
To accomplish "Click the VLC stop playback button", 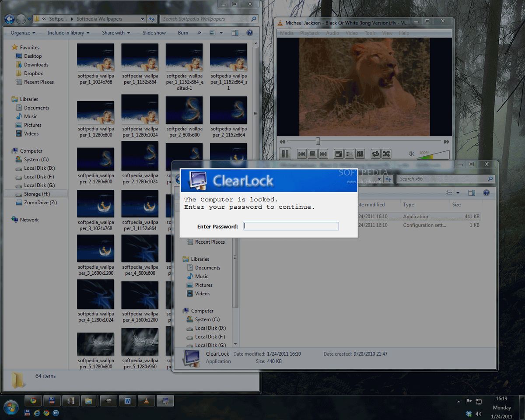I will (312, 154).
